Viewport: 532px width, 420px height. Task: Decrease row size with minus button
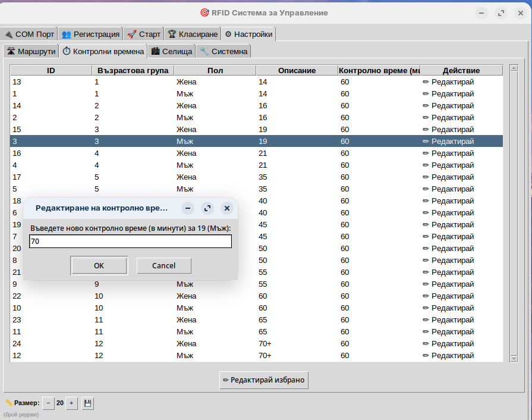click(48, 403)
